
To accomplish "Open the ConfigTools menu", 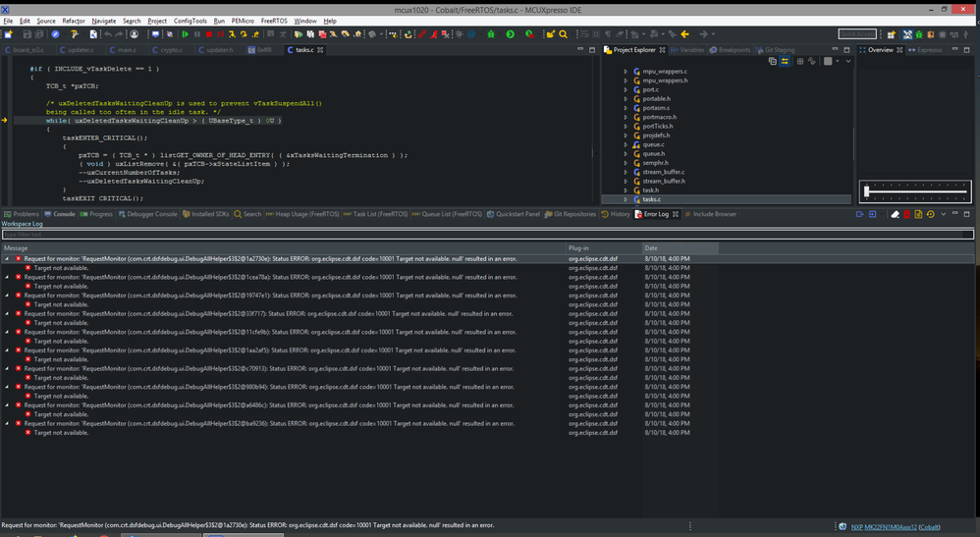I will pyautogui.click(x=190, y=21).
